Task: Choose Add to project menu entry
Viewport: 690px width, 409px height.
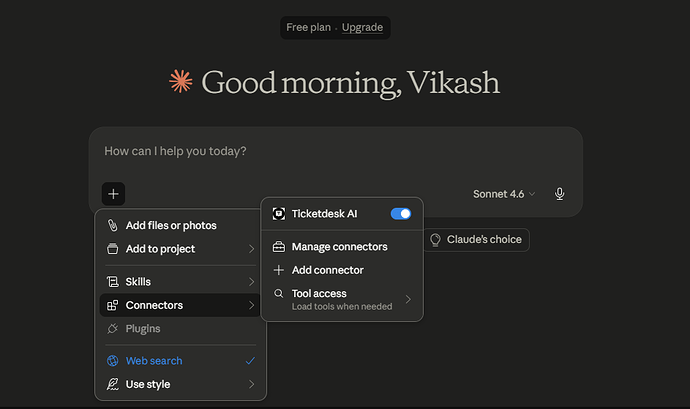Action: point(180,249)
